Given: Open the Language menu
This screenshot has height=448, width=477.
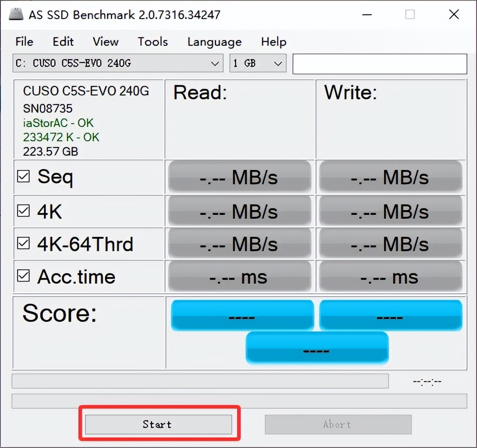Looking at the screenshot, I should tap(214, 42).
